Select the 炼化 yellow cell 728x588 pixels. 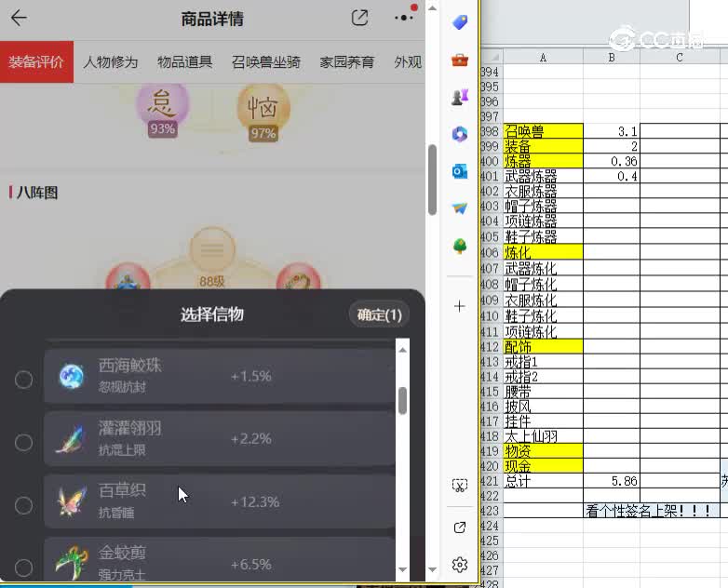pyautogui.click(x=544, y=252)
